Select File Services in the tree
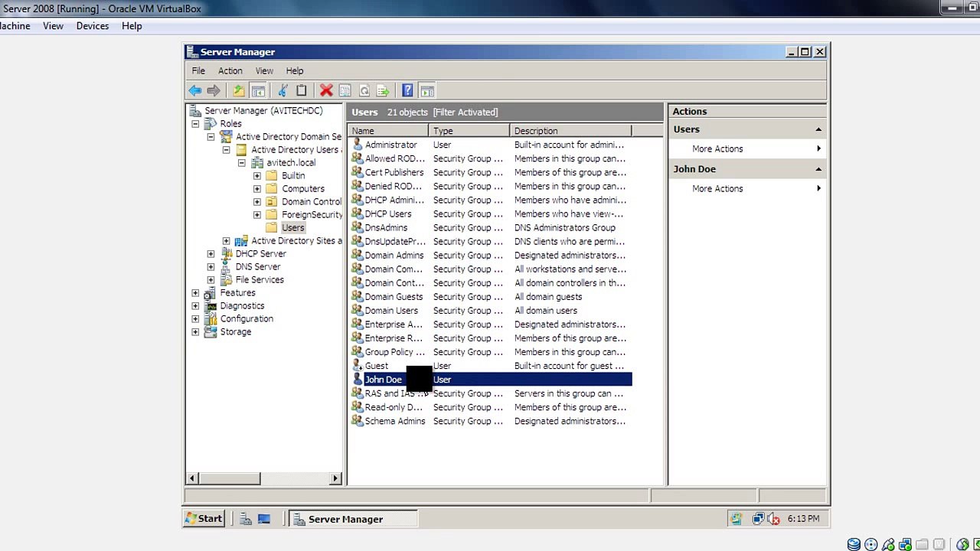980x551 pixels. point(260,280)
